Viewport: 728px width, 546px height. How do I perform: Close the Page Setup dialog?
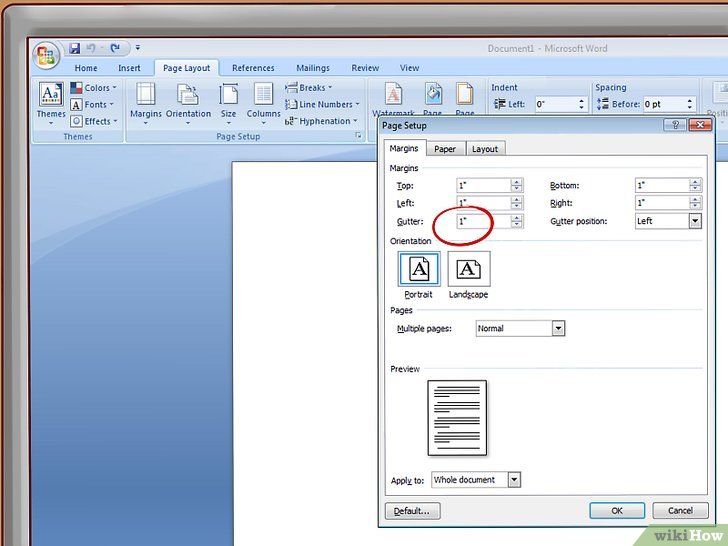tap(700, 124)
